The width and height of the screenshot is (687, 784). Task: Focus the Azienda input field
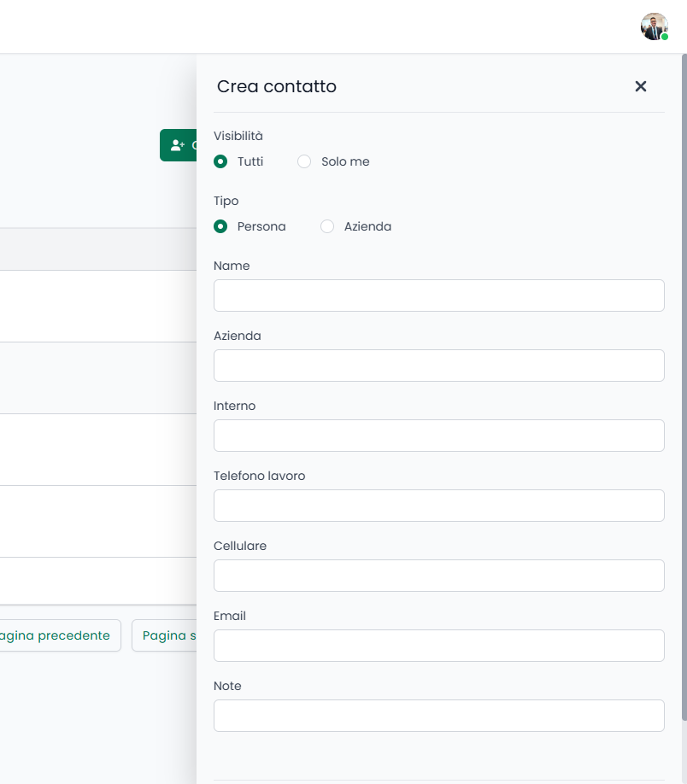tap(438, 366)
